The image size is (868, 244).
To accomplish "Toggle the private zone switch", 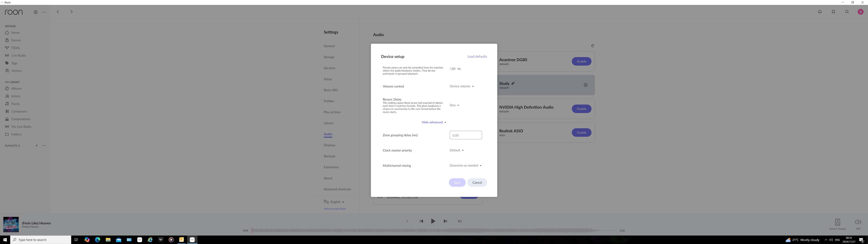I will pyautogui.click(x=452, y=69).
